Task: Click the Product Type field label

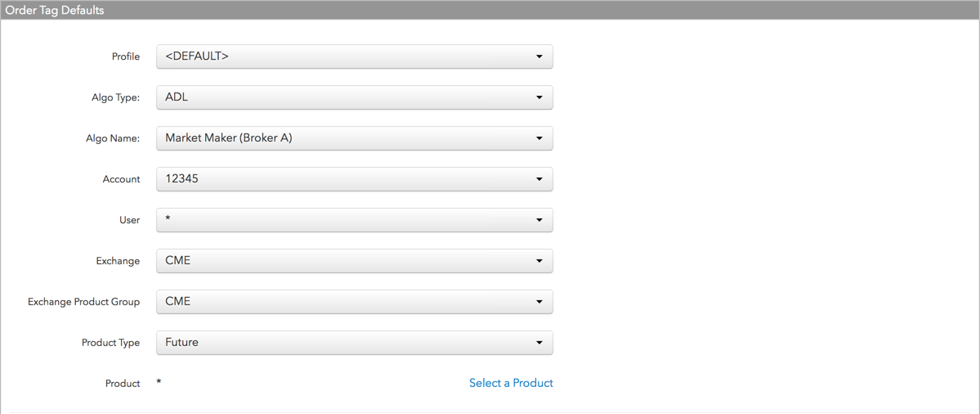Action: click(x=110, y=343)
